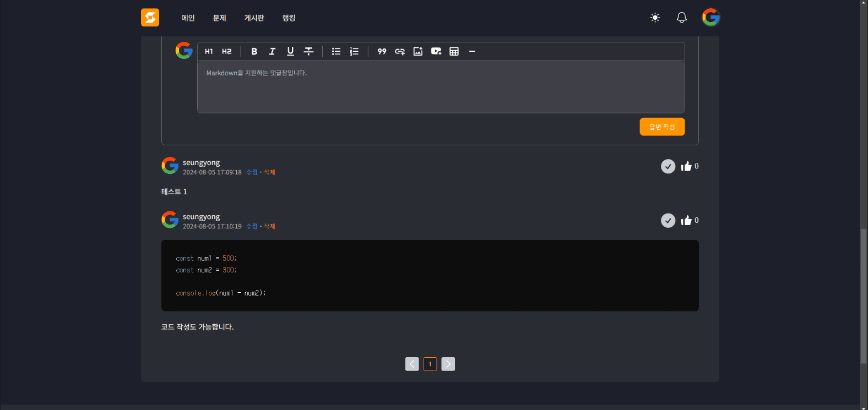Image resolution: width=868 pixels, height=410 pixels.
Task: Insert a table into the comment
Action: point(454,51)
